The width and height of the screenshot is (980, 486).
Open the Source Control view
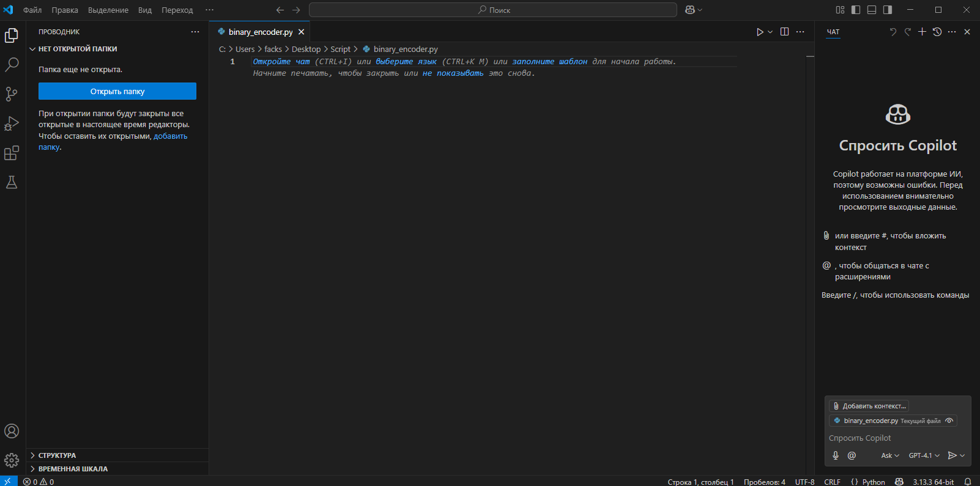(x=12, y=94)
